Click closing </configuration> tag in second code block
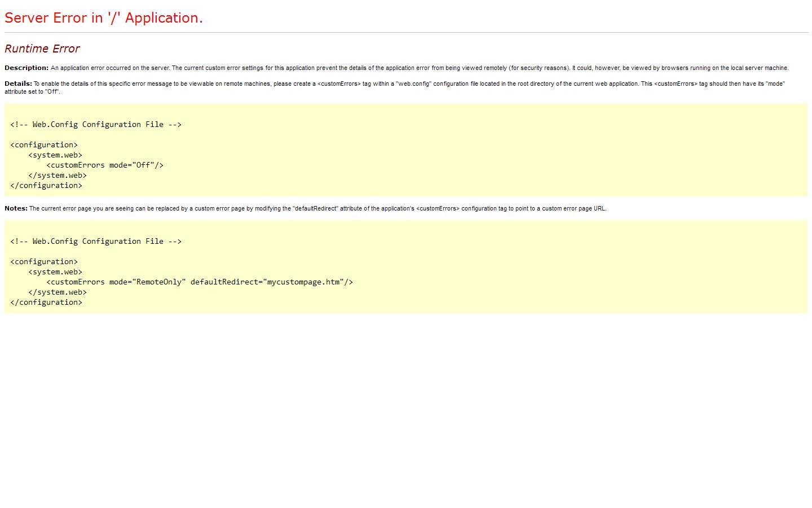Image resolution: width=812 pixels, height=508 pixels. click(x=46, y=303)
